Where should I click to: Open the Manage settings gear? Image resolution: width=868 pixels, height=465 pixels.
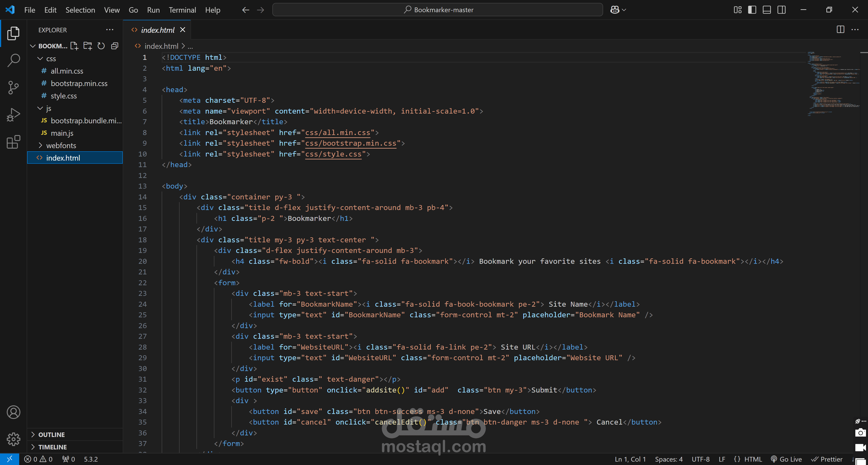[14, 439]
